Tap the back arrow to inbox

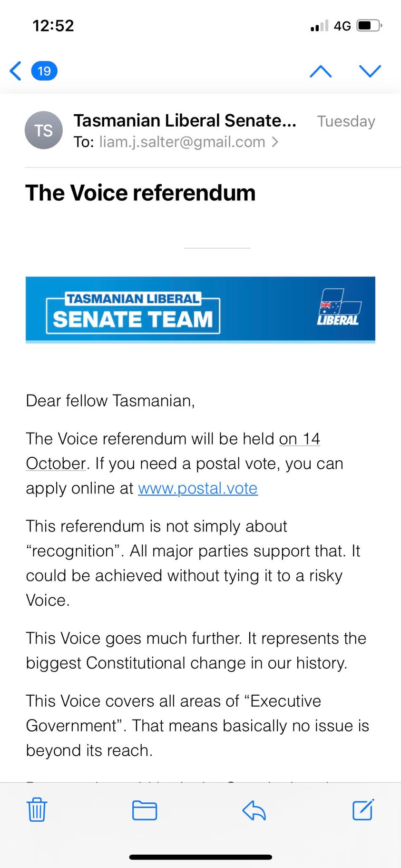[15, 71]
